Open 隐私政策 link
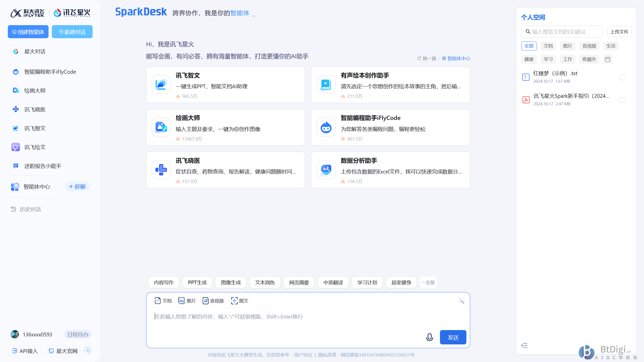This screenshot has width=644, height=362. [x=327, y=355]
